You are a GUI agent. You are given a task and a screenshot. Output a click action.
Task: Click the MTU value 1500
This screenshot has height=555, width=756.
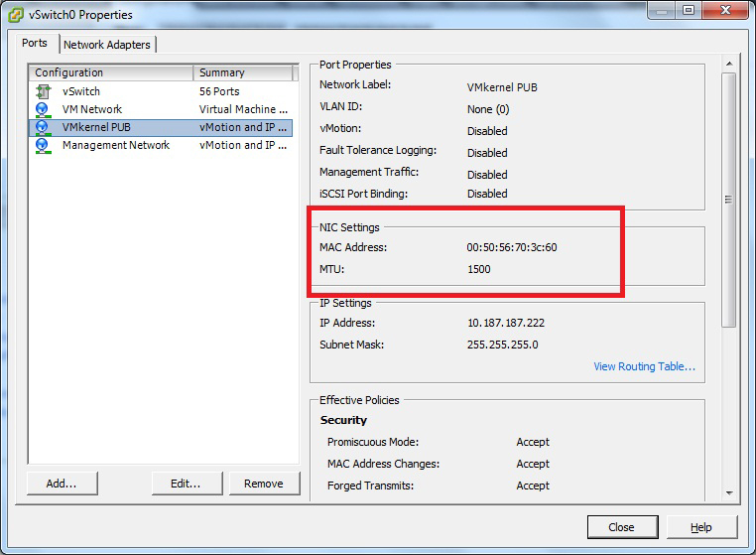[479, 269]
